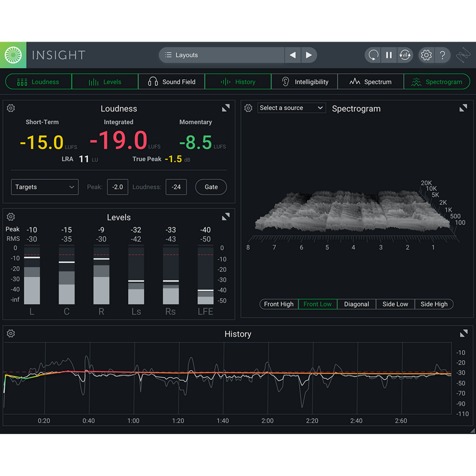This screenshot has height=476, width=476.
Task: Select Side High spectrogram view
Action: click(x=434, y=304)
